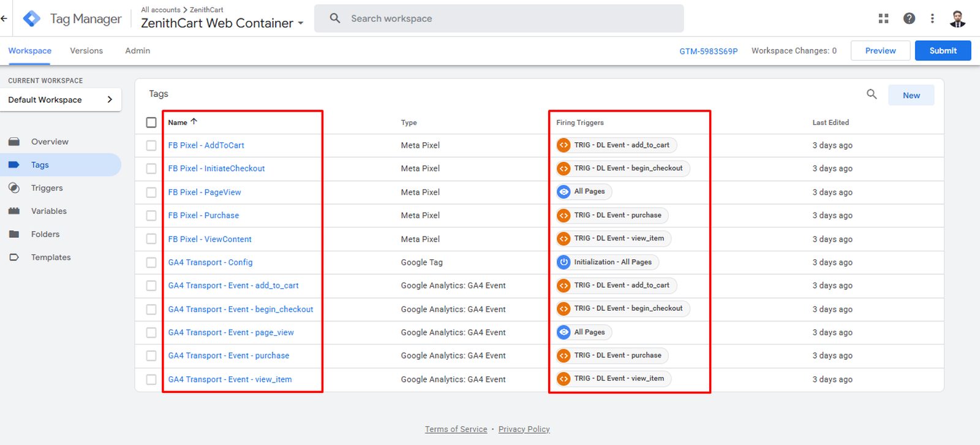
Task: Switch to the Versions tab
Action: coord(86,51)
